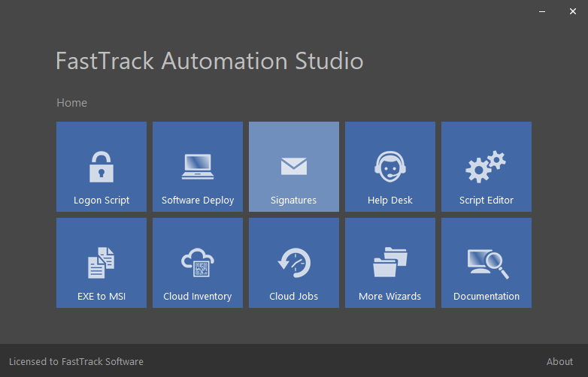This screenshot has width=588, height=377.
Task: Open the Cloud Inventory QR cloud icon
Action: (197, 262)
